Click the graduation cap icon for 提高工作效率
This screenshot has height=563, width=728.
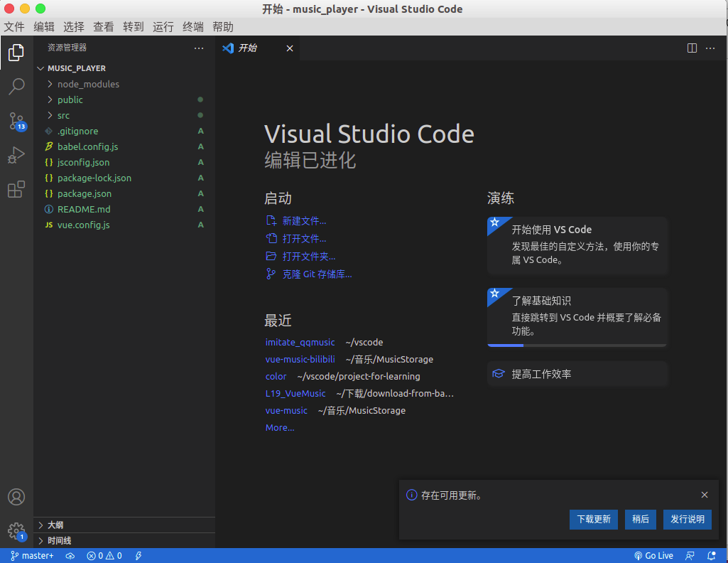coord(499,374)
